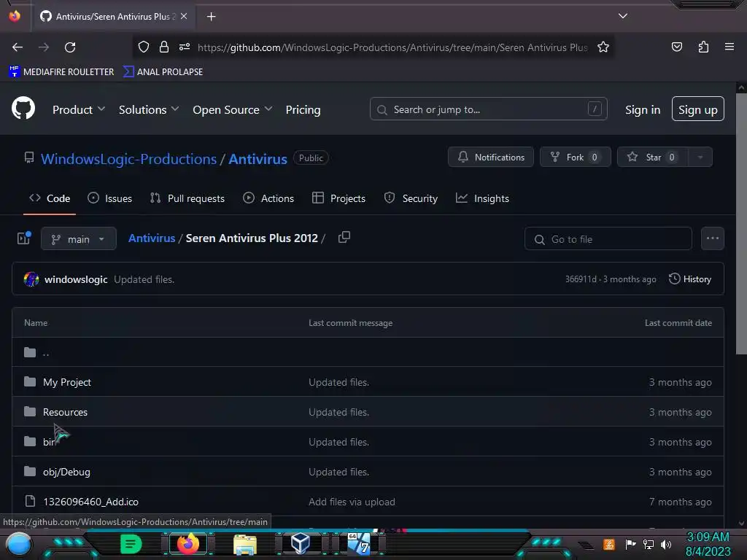Screen dimensions: 747x560
Task: Open File Explorer taskbar icon
Action: click(245, 544)
